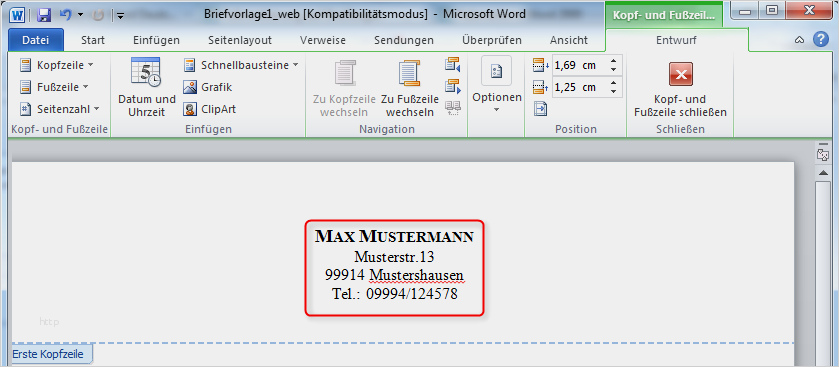Click the name MAX MUSTERMANN in header

pos(394,236)
